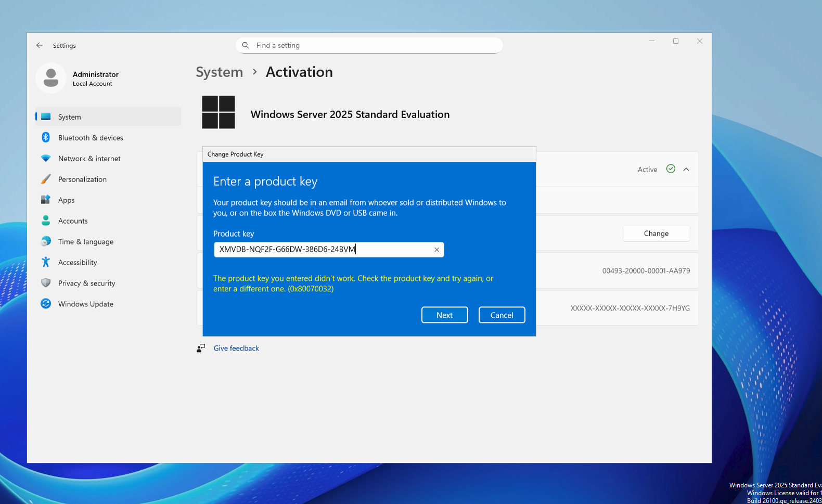This screenshot has width=822, height=504.
Task: Click the back arrow in Settings
Action: (x=40, y=45)
